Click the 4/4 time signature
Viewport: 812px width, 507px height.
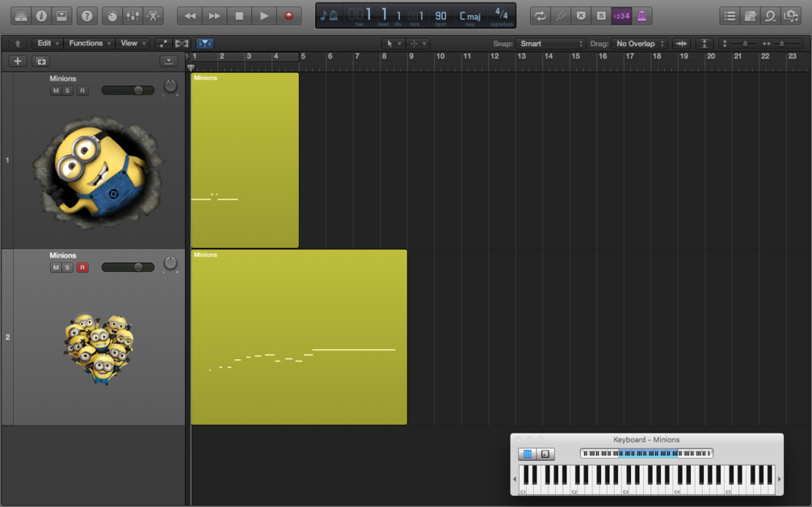(x=501, y=14)
